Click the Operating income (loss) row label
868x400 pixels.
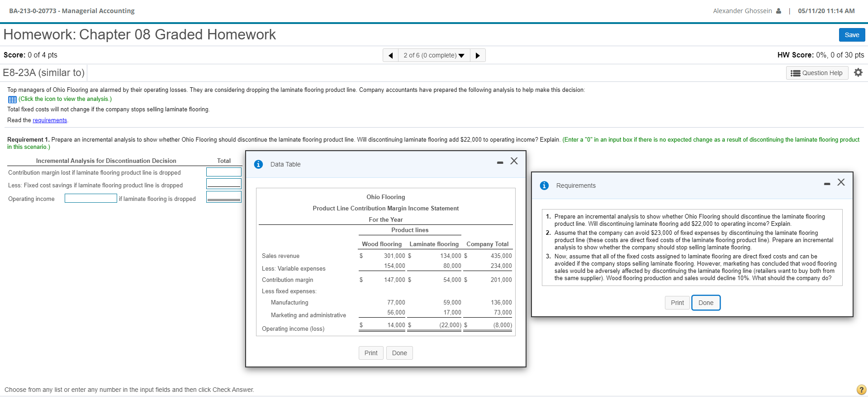293,329
